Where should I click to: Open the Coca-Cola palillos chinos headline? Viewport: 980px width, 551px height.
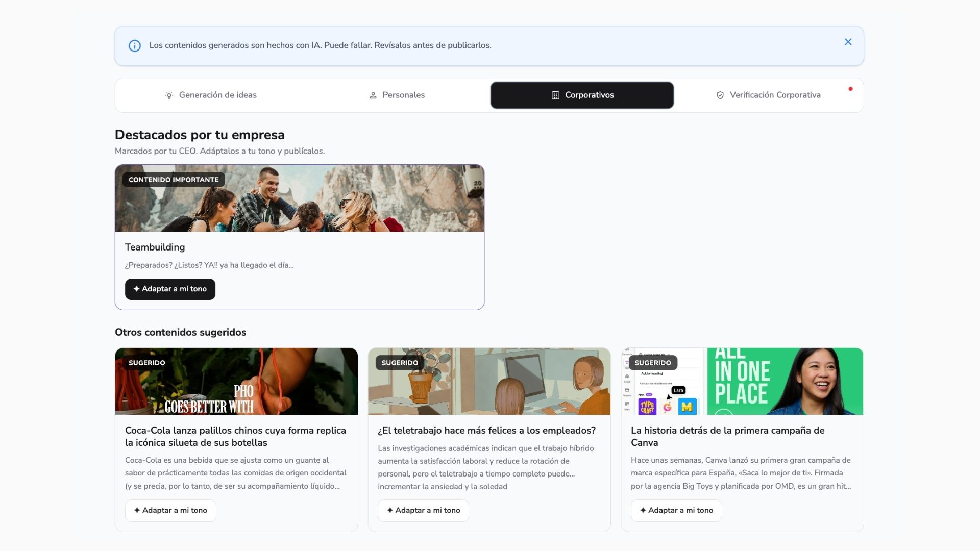coord(235,436)
